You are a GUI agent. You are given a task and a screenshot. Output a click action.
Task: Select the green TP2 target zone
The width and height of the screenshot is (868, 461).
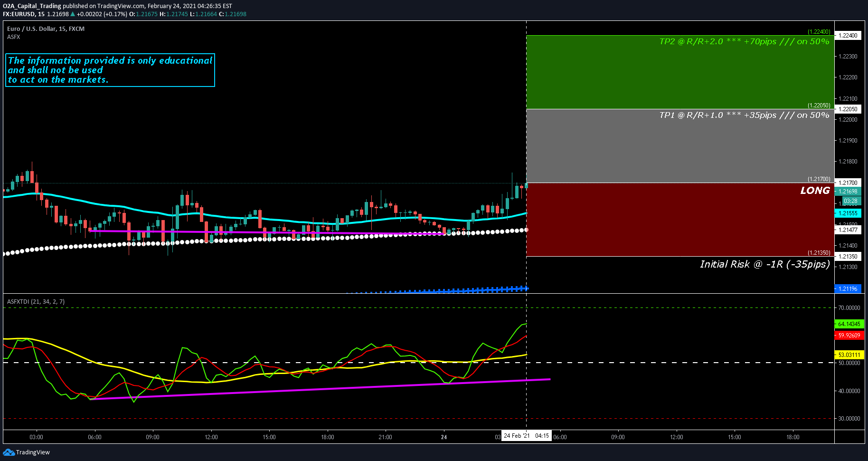click(680, 72)
